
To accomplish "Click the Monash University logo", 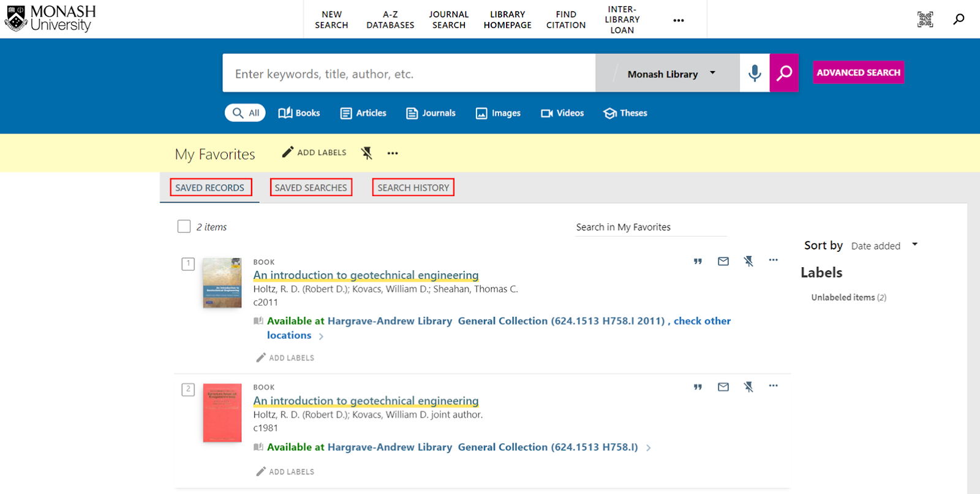I will tap(50, 18).
